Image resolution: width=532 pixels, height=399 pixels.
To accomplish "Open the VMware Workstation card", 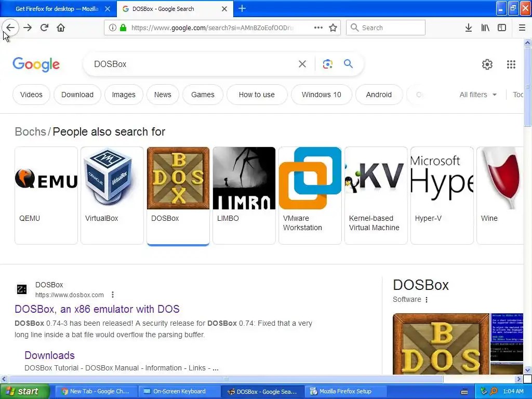I will click(x=310, y=195).
